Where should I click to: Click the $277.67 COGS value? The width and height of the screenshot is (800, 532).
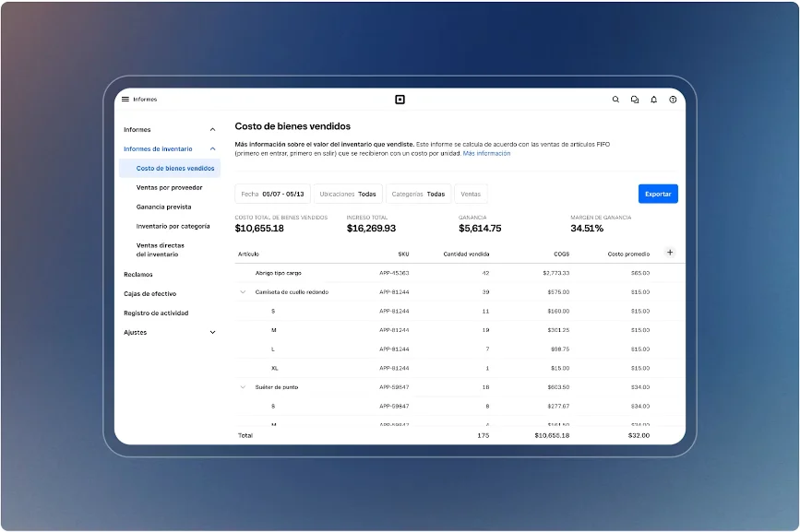pyautogui.click(x=558, y=406)
